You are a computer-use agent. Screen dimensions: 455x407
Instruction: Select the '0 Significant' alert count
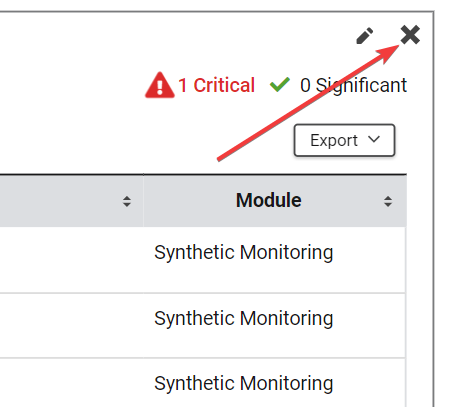(x=353, y=85)
